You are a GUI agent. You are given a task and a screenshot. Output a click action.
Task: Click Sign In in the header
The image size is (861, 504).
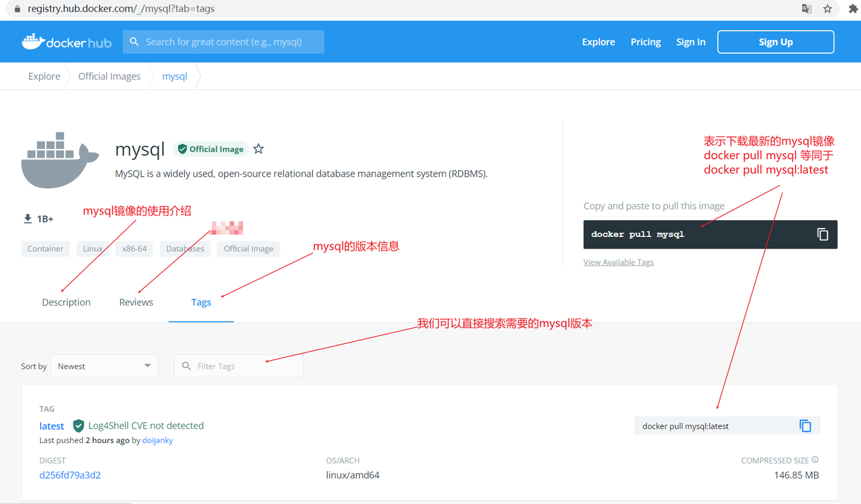(691, 42)
